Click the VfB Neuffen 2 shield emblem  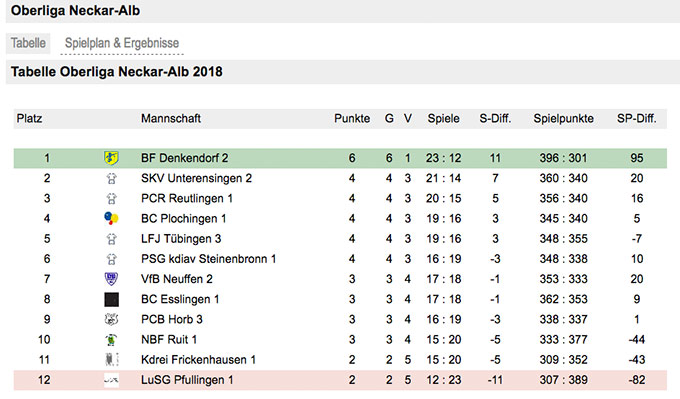pos(111,279)
